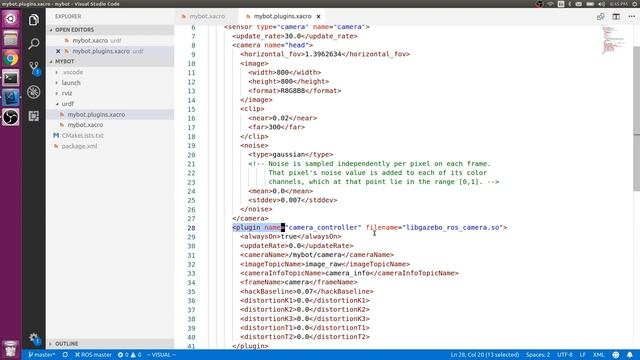Open the Wi-Fi network indicator
Image resolution: width=640 pixels, height=360 pixels.
point(551,4)
